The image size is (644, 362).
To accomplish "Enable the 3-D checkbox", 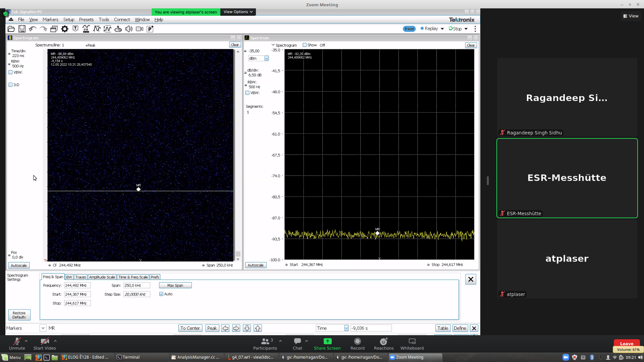I will pyautogui.click(x=11, y=85).
